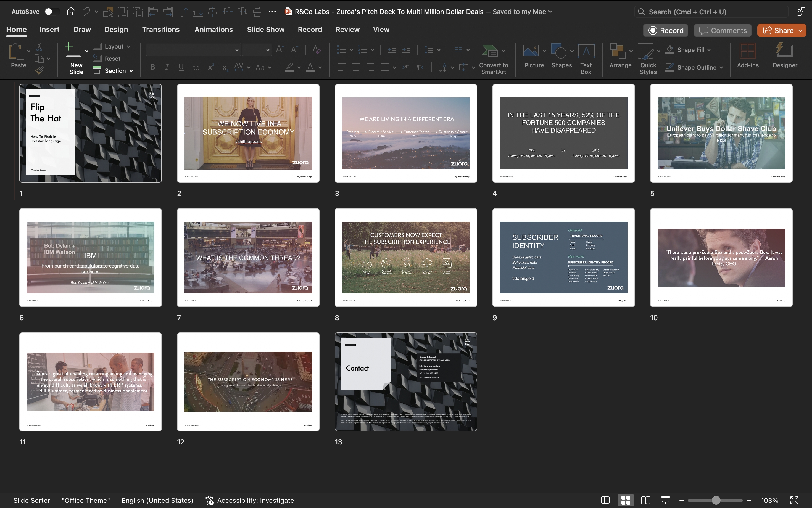Switch to the Slide Show tab
Viewport: 812px width, 508px height.
265,30
